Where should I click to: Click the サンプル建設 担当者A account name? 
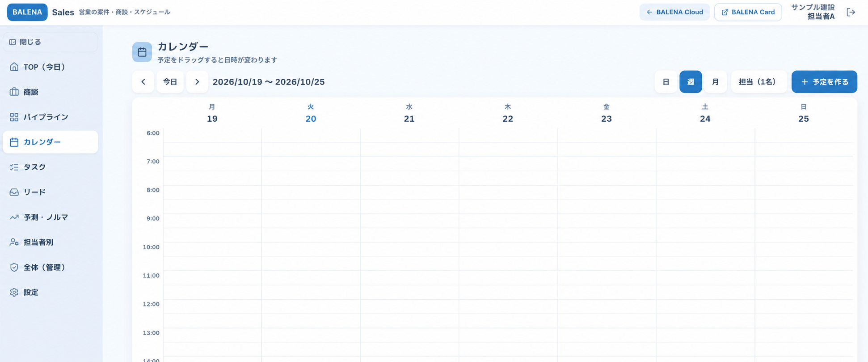(x=813, y=12)
